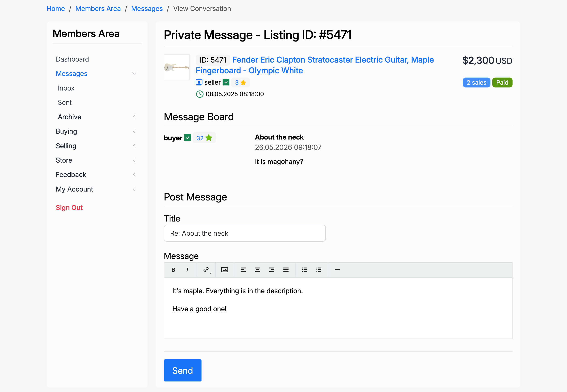
Task: Toggle bold formatting in the editor
Action: [173, 270]
